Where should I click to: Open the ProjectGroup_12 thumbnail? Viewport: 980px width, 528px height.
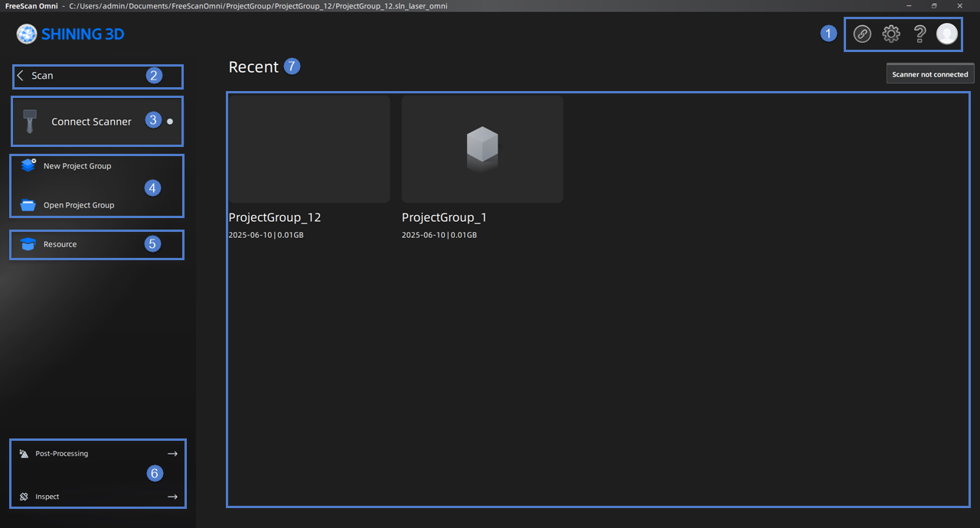pos(309,149)
